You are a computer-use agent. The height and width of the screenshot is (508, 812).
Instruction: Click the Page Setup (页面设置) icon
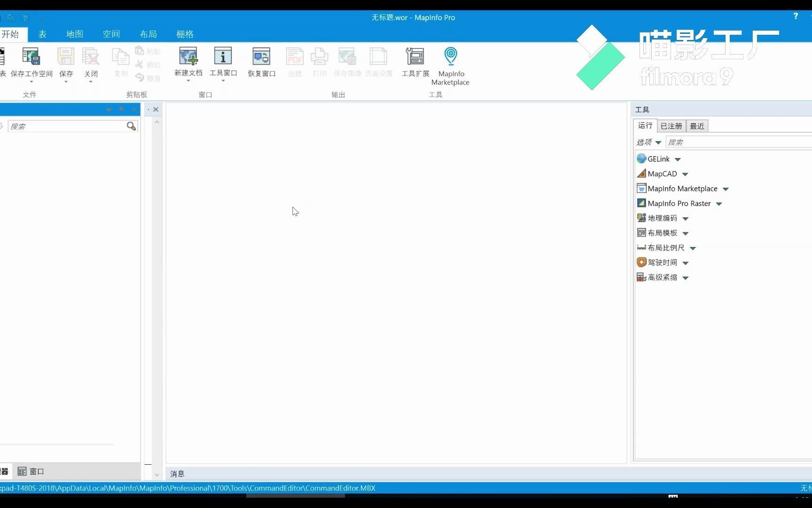tap(378, 57)
